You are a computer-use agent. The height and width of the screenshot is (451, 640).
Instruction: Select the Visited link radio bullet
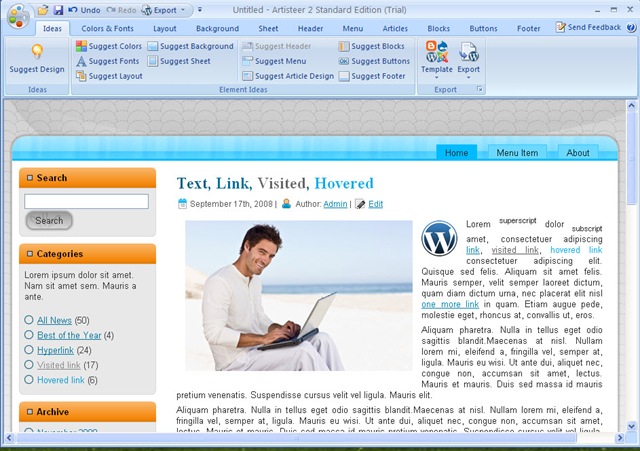[29, 364]
